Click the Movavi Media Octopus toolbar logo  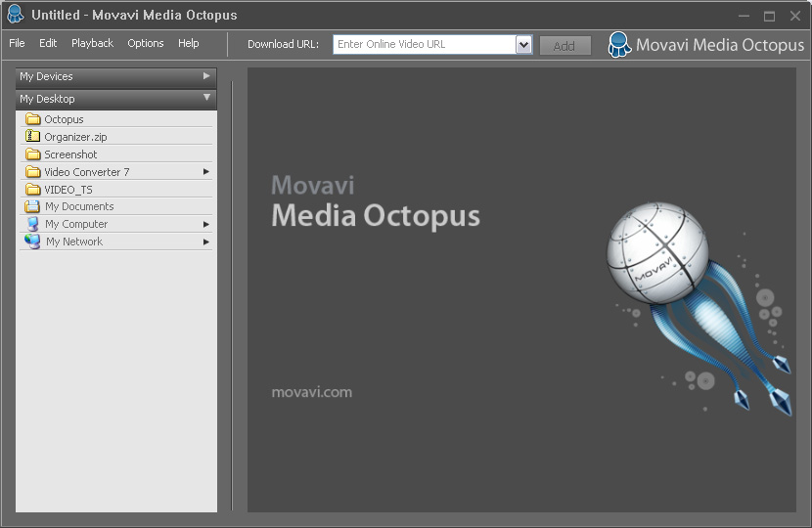click(705, 45)
